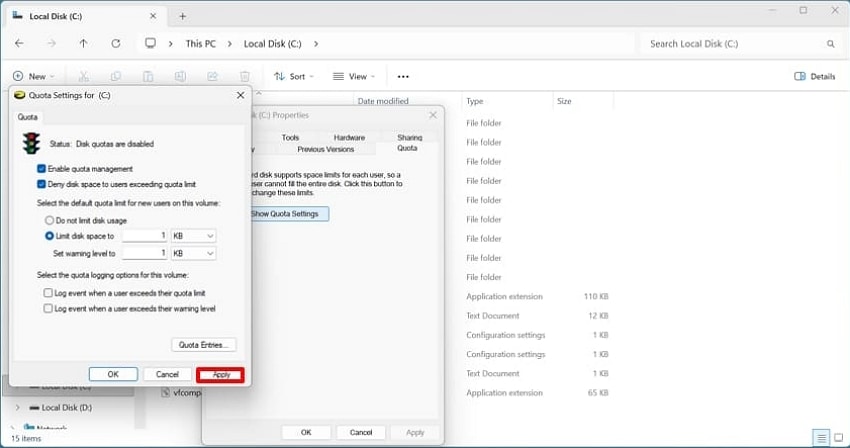The image size is (850, 448).
Task: Open Quota Entries window
Action: pyautogui.click(x=204, y=345)
